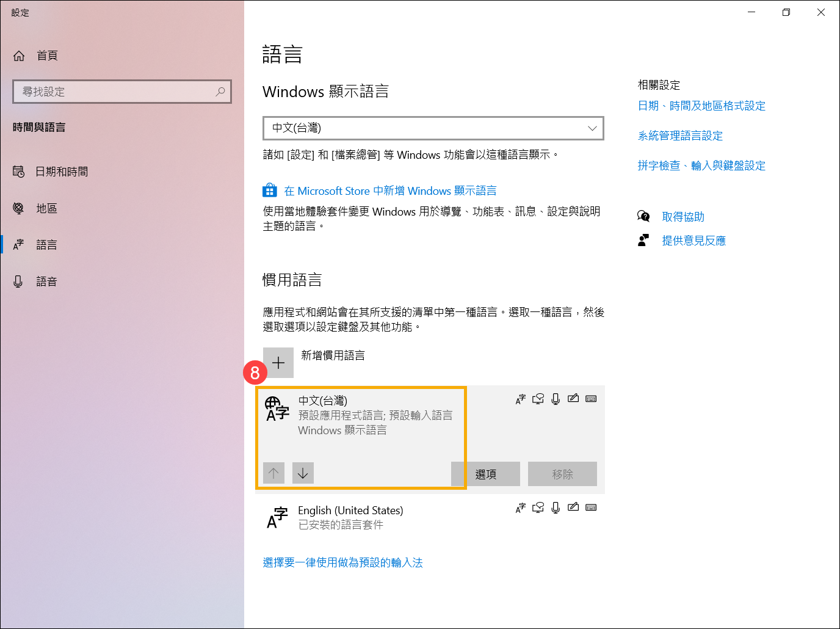Viewport: 840px width, 629px height.
Task: Click the A字 icon of English (United States)
Action: coord(277,517)
